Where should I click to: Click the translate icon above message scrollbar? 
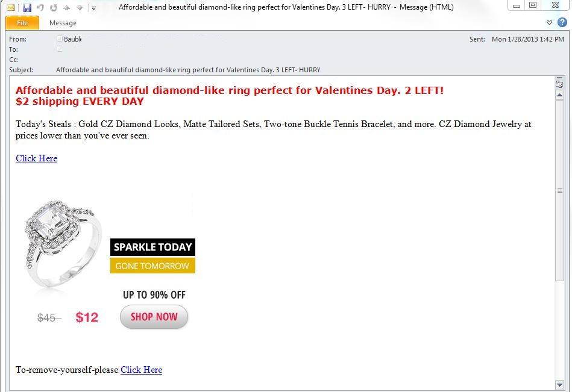tap(559, 84)
